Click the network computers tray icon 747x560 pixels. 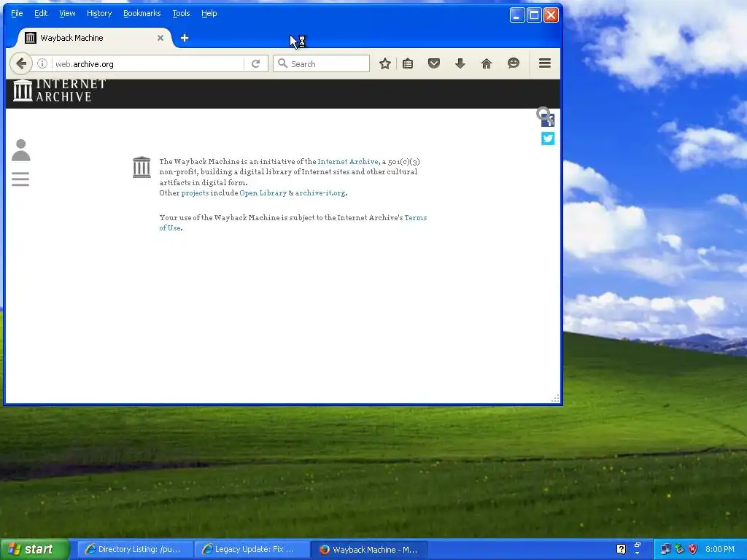pyautogui.click(x=665, y=549)
